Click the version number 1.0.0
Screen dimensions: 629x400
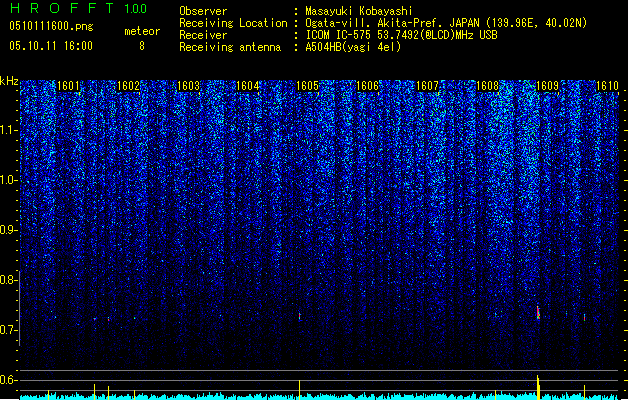pos(136,9)
